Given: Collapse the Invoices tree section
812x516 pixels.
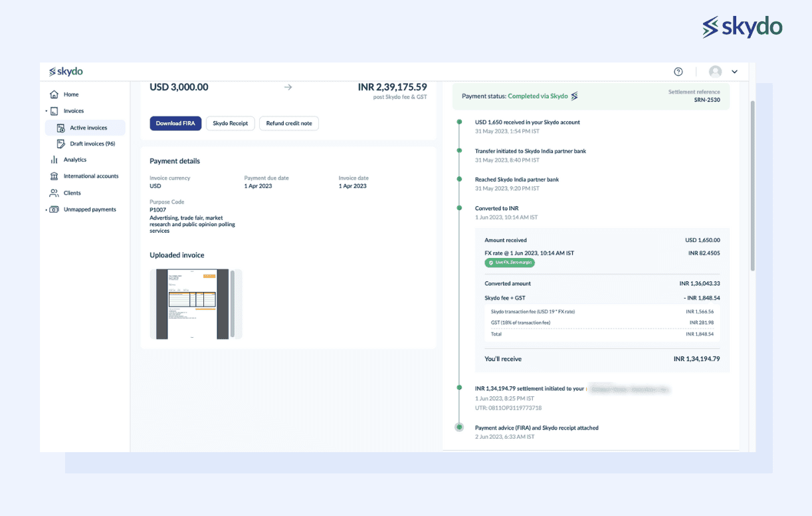Looking at the screenshot, I should pyautogui.click(x=47, y=111).
